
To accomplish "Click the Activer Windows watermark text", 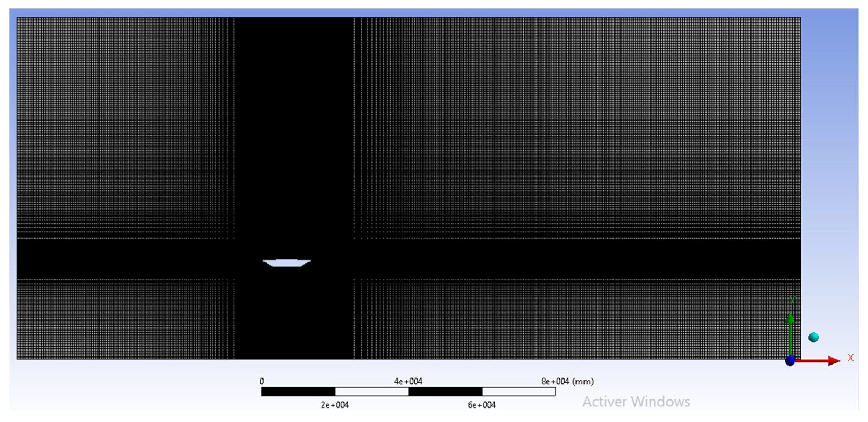I will [x=636, y=401].
